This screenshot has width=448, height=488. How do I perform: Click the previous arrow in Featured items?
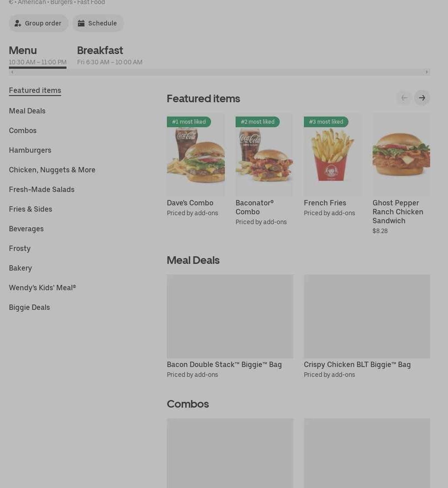[x=404, y=98]
